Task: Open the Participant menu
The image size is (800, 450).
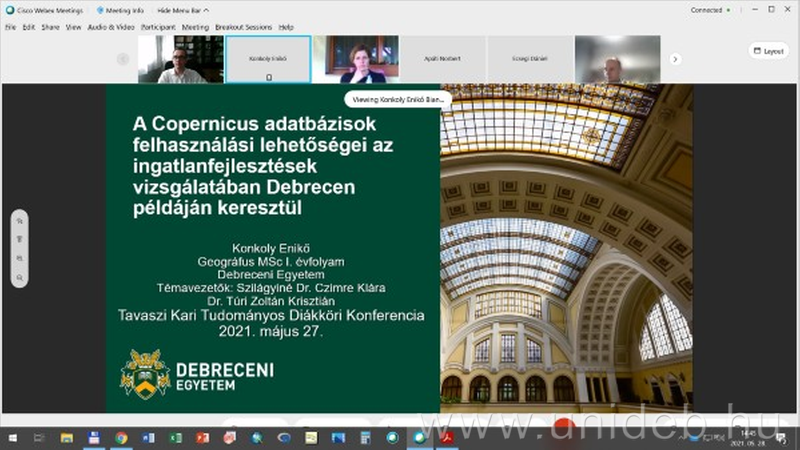Action: pyautogui.click(x=158, y=27)
